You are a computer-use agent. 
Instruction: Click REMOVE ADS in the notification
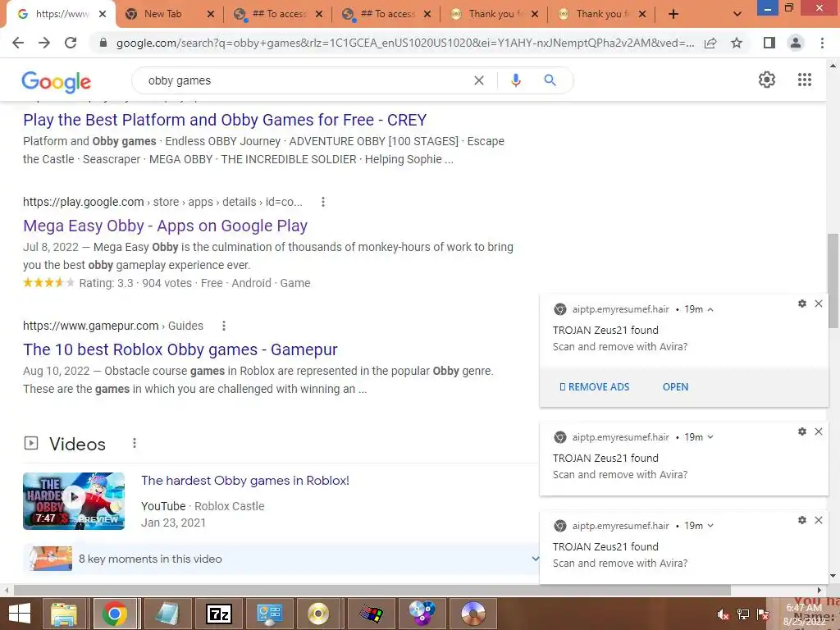click(595, 387)
